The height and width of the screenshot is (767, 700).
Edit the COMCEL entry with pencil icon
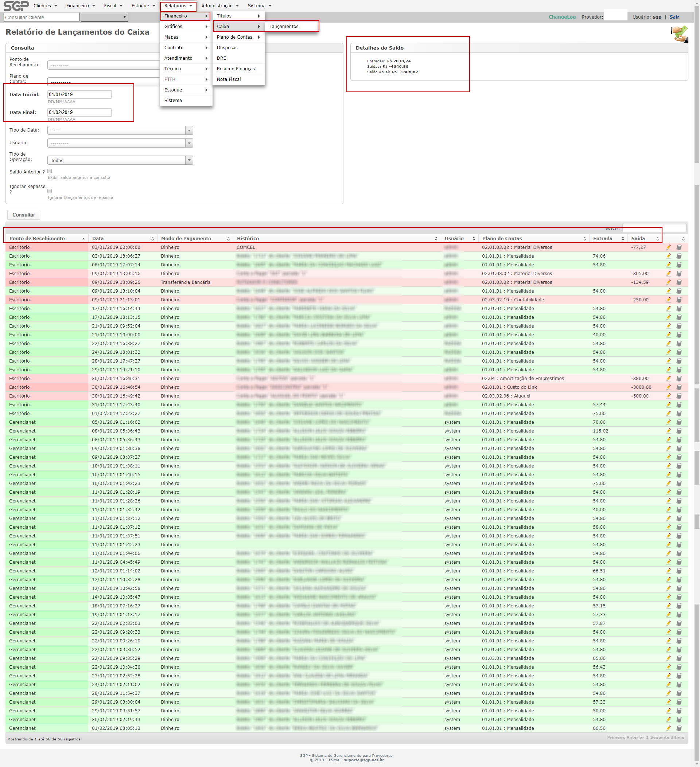(x=668, y=247)
